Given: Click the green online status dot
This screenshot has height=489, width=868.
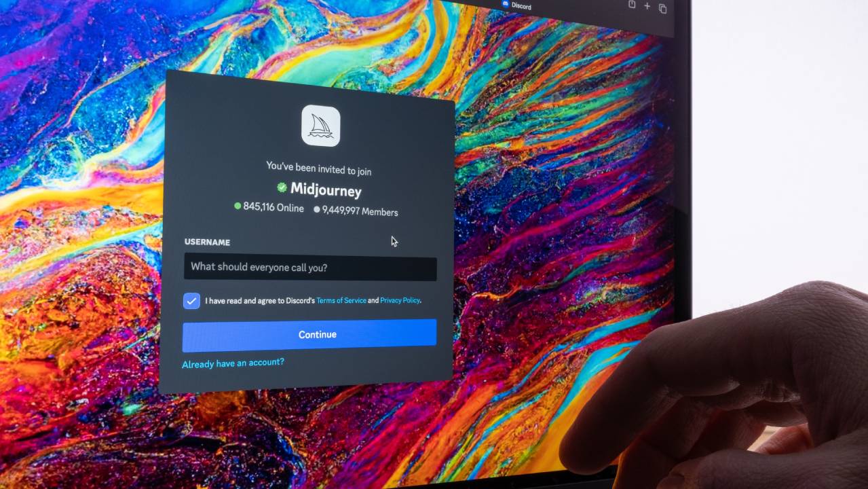Looking at the screenshot, I should click(x=238, y=206).
